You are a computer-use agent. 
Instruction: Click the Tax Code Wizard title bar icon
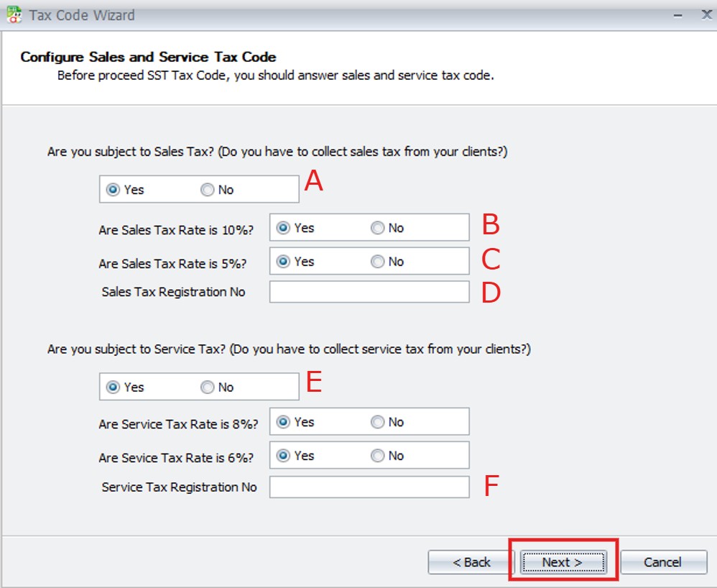(14, 14)
